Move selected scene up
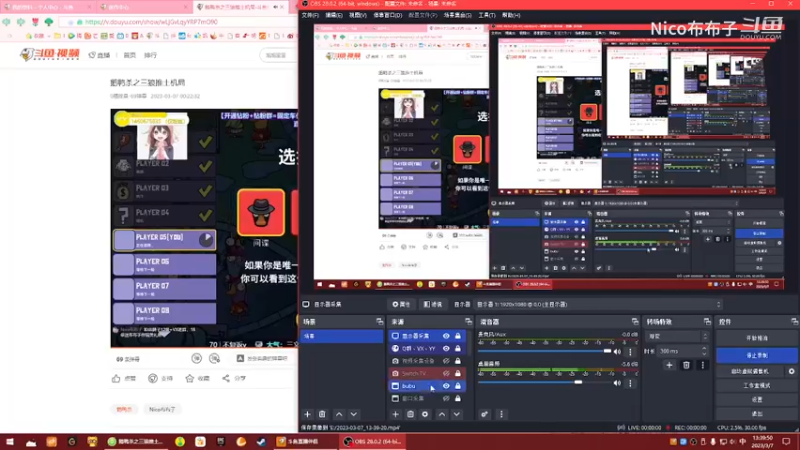 point(339,414)
